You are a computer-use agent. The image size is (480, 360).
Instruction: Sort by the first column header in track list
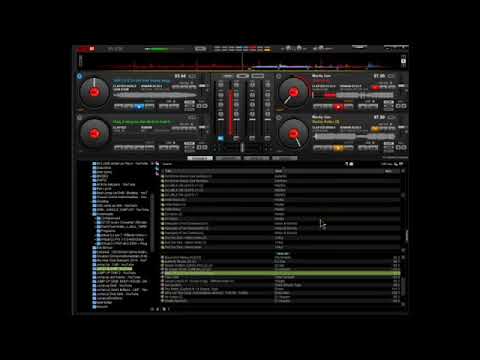[218, 171]
